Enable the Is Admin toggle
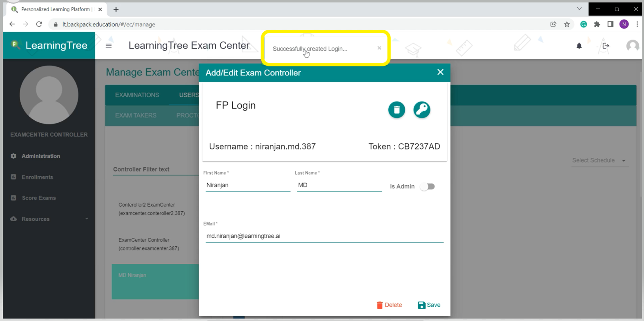This screenshot has width=644, height=321. pyautogui.click(x=428, y=186)
